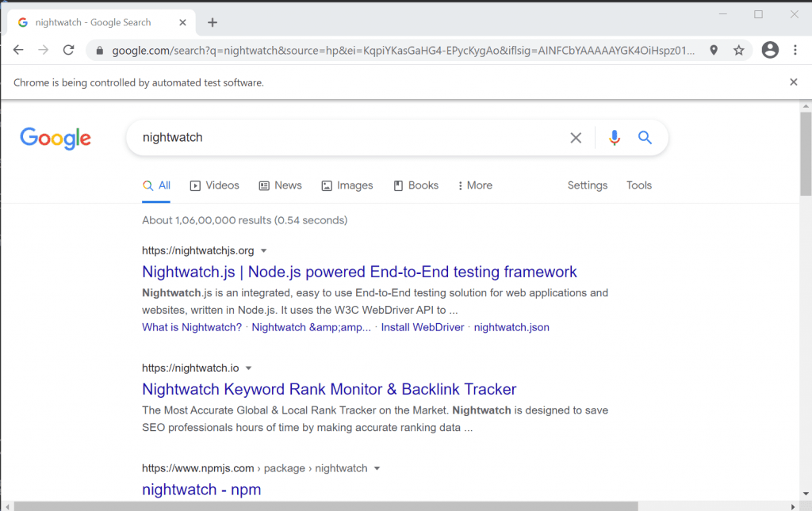Click the location icon in the address bar
Viewport: 812px width, 511px height.
pyautogui.click(x=714, y=50)
